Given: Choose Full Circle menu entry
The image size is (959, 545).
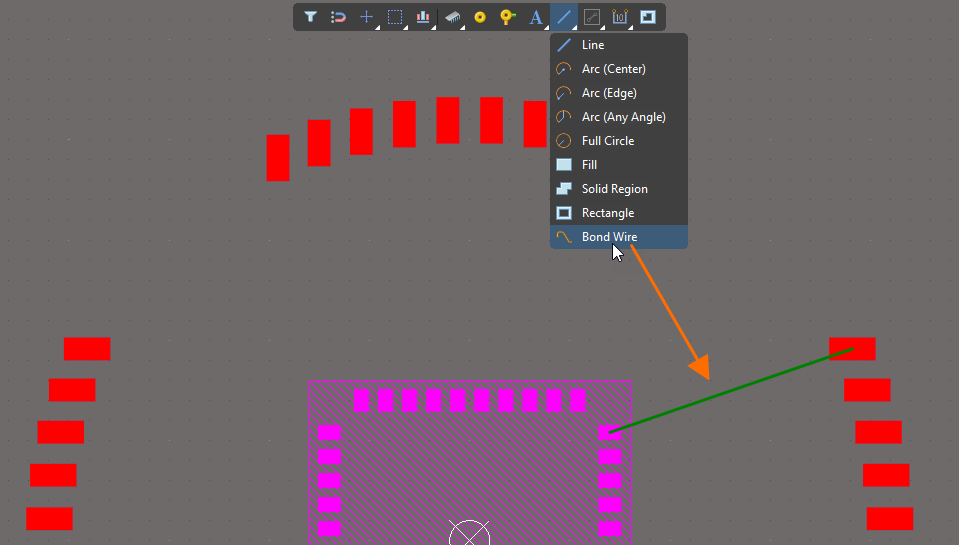Looking at the screenshot, I should click(619, 141).
